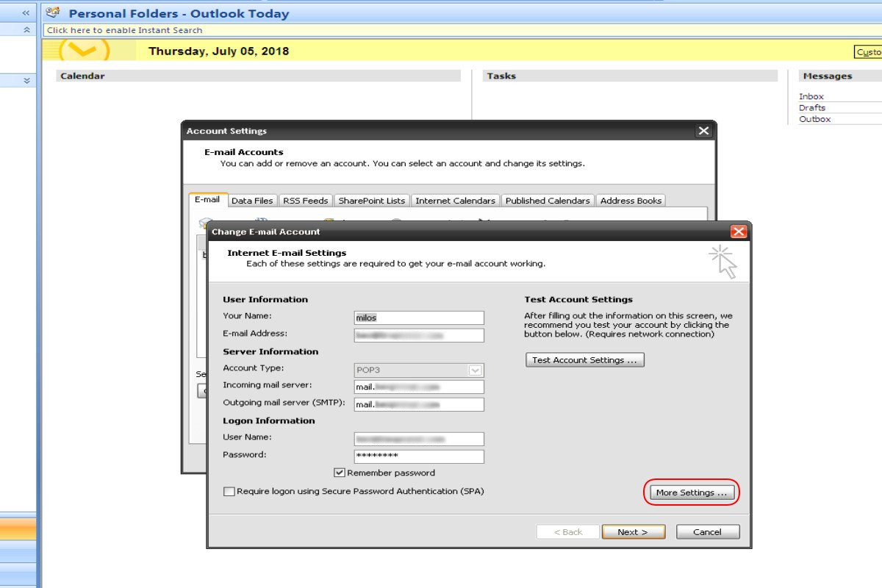The height and width of the screenshot is (588, 882).
Task: Click the Calendar section header
Action: 259,76
